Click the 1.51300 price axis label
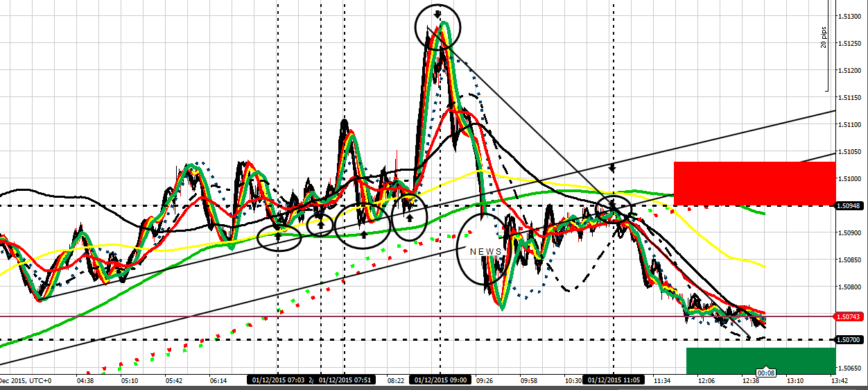The image size is (868, 390). pos(849,15)
